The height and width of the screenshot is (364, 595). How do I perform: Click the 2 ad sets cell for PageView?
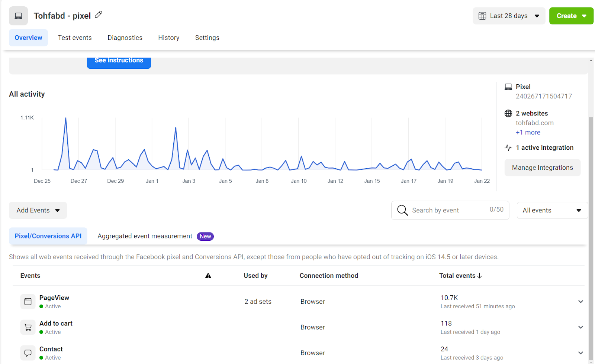(x=258, y=302)
